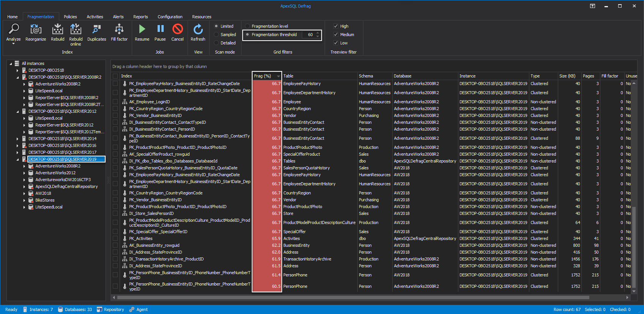Click the AK_Employee_LoginID non-clustered index icon
This screenshot has height=314, width=644.
pyautogui.click(x=125, y=102)
